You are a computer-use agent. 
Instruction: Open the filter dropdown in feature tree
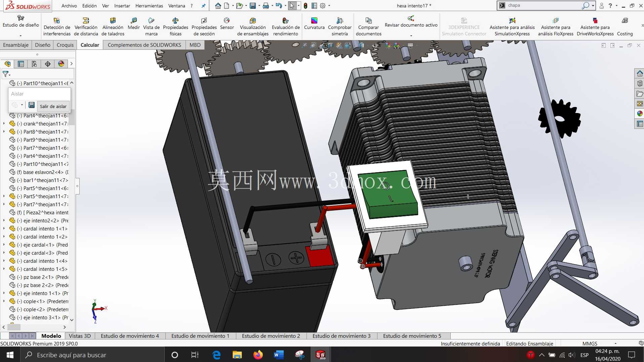7,74
